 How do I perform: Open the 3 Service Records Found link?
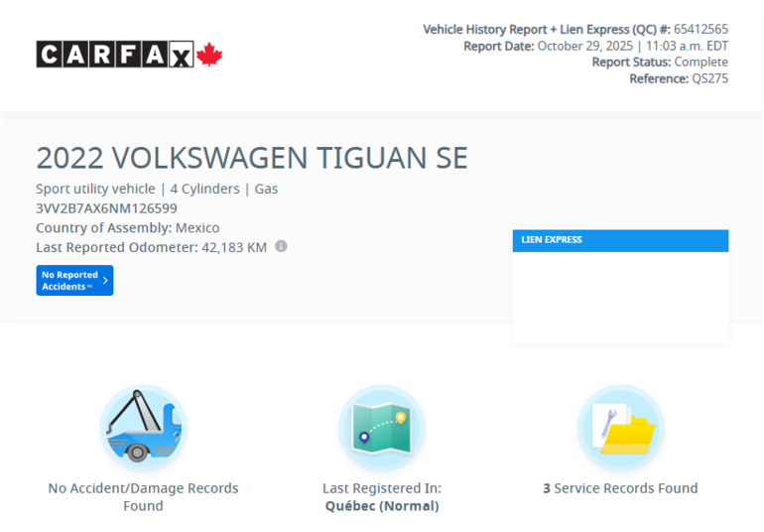620,488
